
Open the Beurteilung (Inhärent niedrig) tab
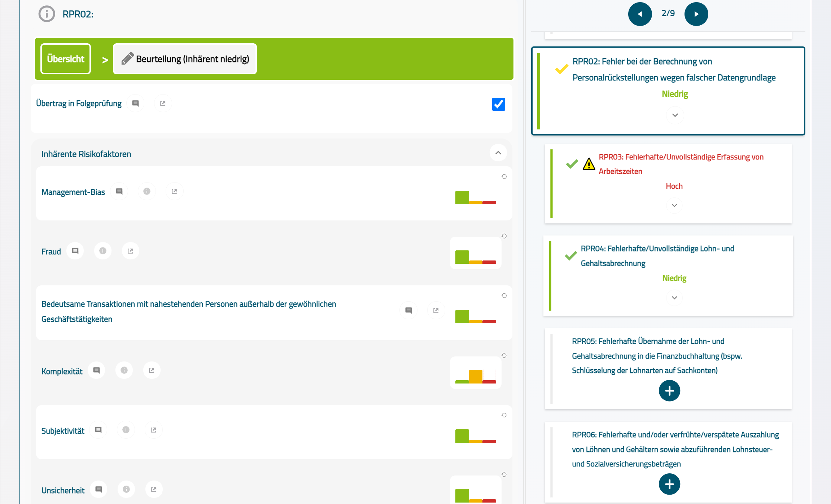tap(185, 59)
